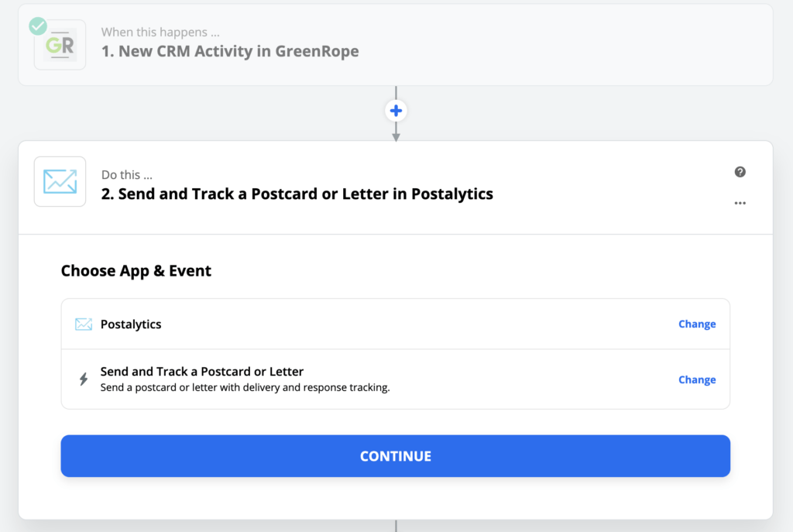Screen dimensions: 793x532
Task: Select the Send and Track a Postcard row
Action: pyautogui.click(x=396, y=379)
